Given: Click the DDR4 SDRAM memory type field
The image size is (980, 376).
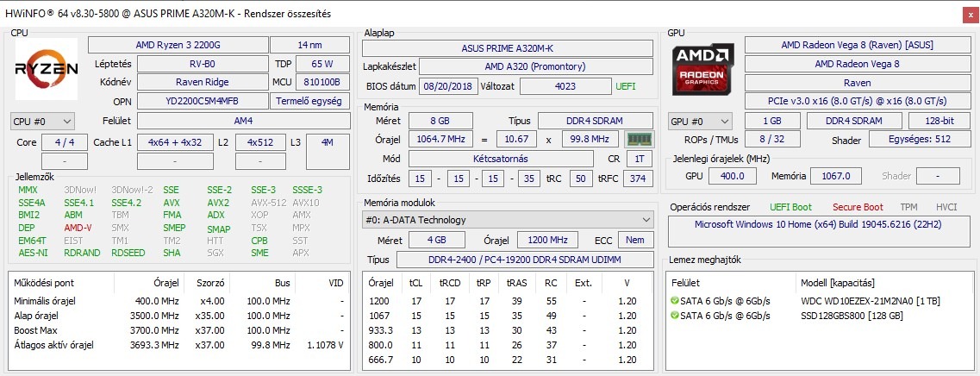Looking at the screenshot, I should point(596,121).
